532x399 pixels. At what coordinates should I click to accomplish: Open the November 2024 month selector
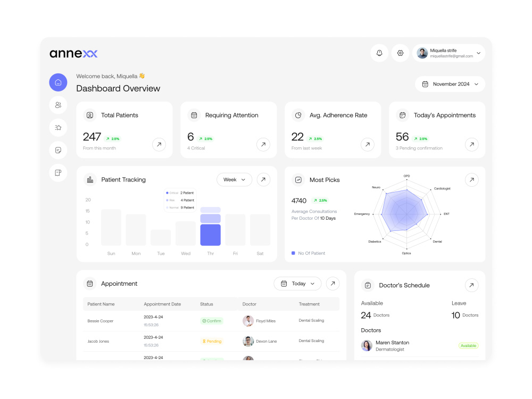450,84
